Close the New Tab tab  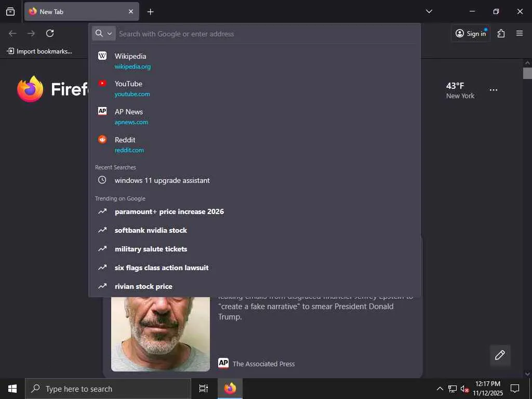pyautogui.click(x=131, y=11)
